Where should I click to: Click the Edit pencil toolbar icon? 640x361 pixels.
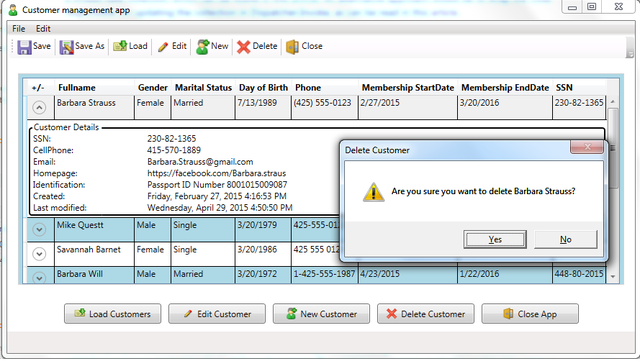click(x=163, y=47)
